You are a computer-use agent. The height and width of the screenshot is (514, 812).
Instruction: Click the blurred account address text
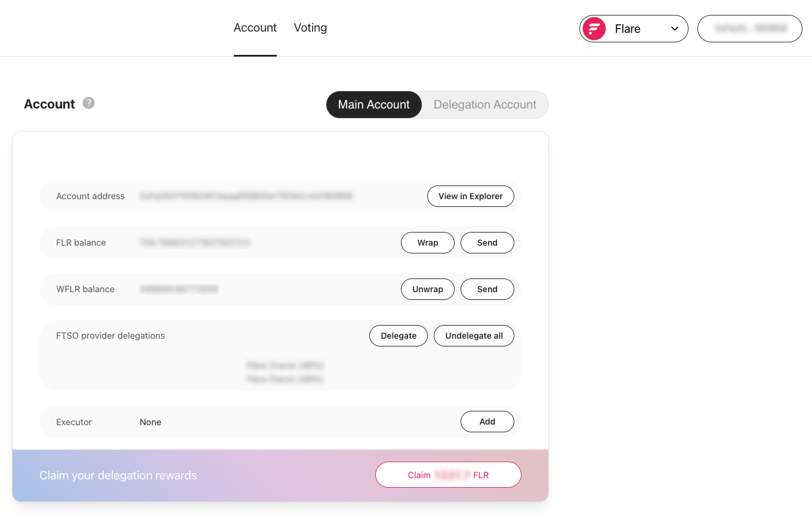click(246, 196)
